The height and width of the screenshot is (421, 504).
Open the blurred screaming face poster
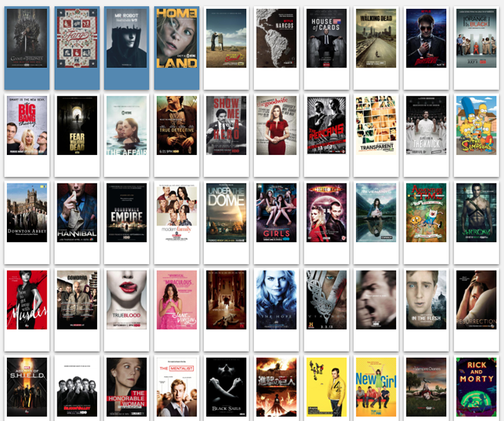(376, 300)
